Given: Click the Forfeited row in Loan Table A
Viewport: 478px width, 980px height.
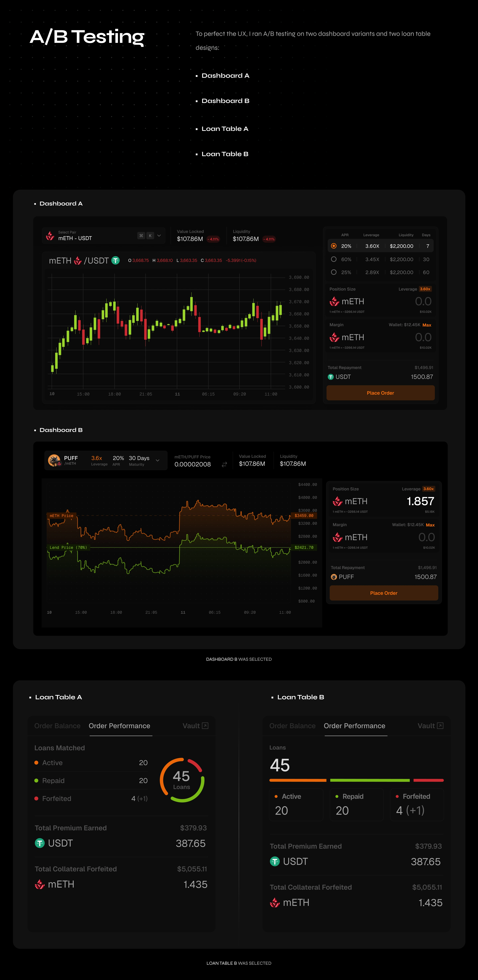Looking at the screenshot, I should coord(91,798).
